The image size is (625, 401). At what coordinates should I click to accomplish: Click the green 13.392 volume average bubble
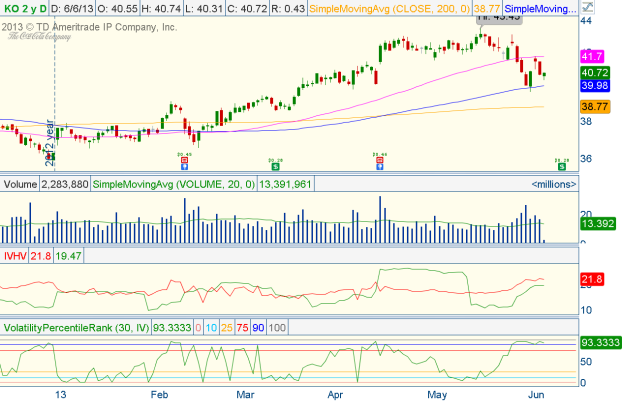tap(597, 225)
